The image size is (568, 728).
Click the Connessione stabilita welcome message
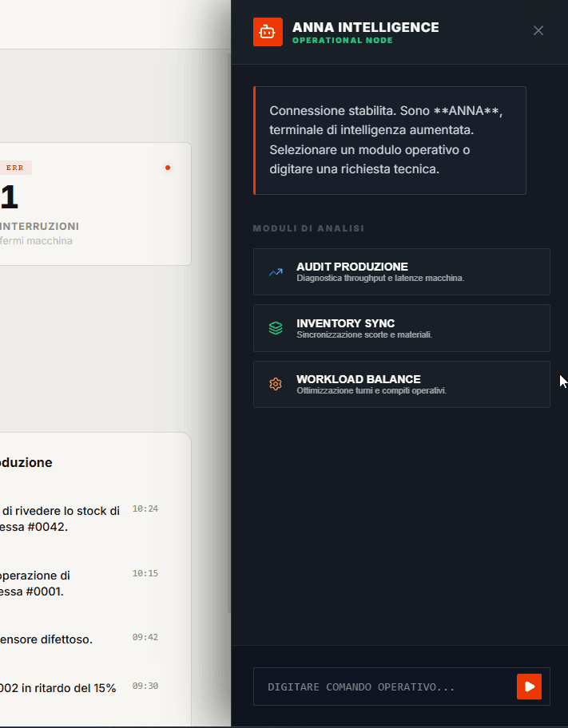(390, 140)
